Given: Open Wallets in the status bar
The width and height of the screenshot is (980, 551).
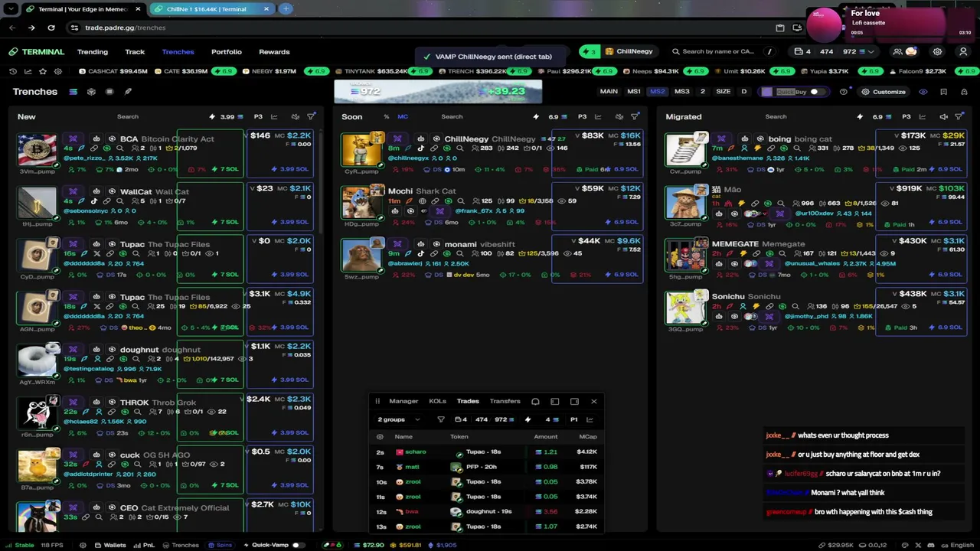Looking at the screenshot, I should click(x=109, y=545).
